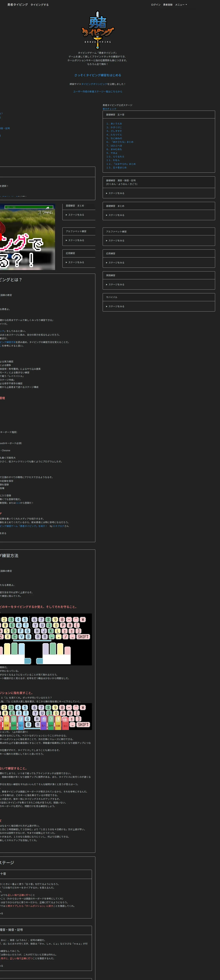Click the finger-to-key color keyboard diagram
The image size is (220, 980).
46,639
